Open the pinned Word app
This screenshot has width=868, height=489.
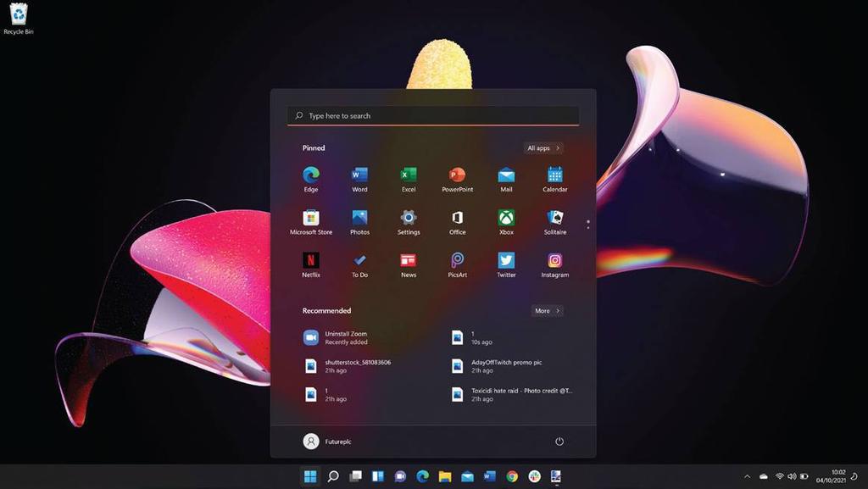pyautogui.click(x=359, y=179)
